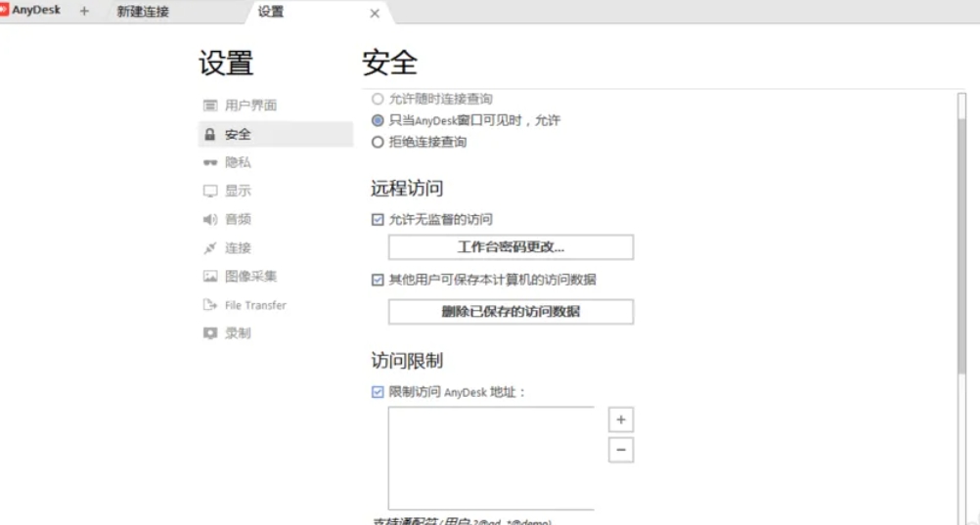Remove an address with the − button
The height and width of the screenshot is (525, 980).
(x=621, y=450)
